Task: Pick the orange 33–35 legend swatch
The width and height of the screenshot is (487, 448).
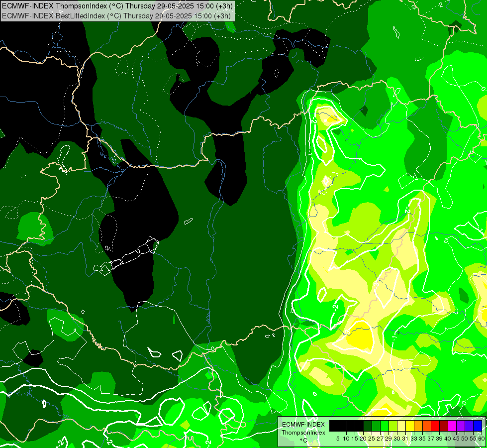Action: point(418,426)
